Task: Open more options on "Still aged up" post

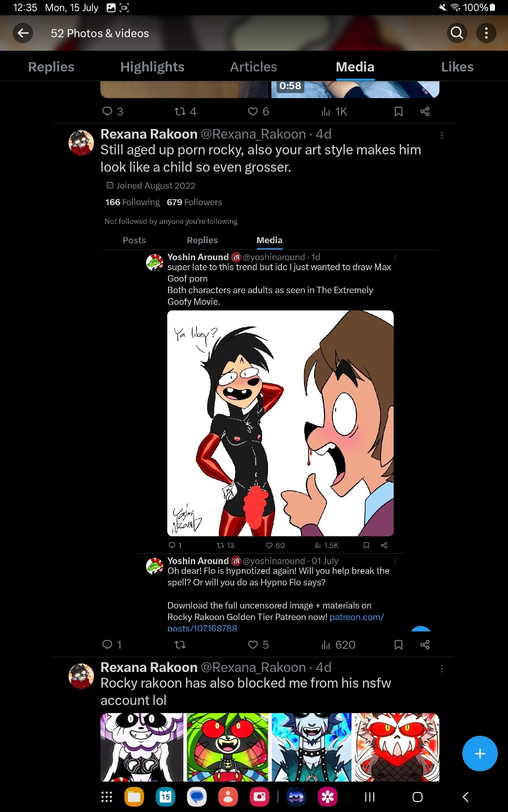Action: [442, 135]
